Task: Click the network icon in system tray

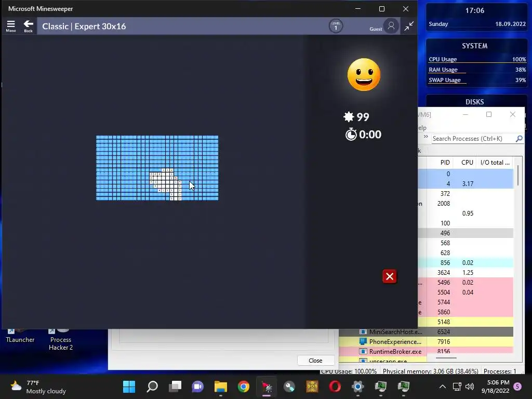Action: tap(457, 387)
